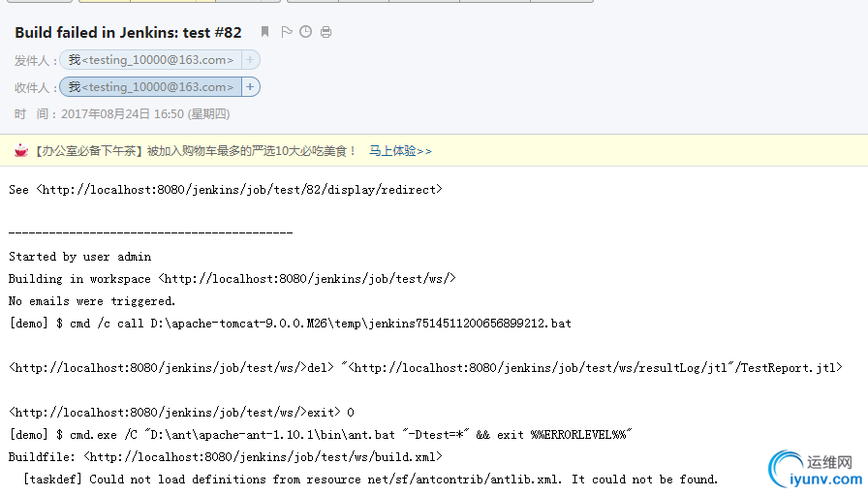Open the 马上体验>> promotion link
868x495 pixels.
pos(400,150)
